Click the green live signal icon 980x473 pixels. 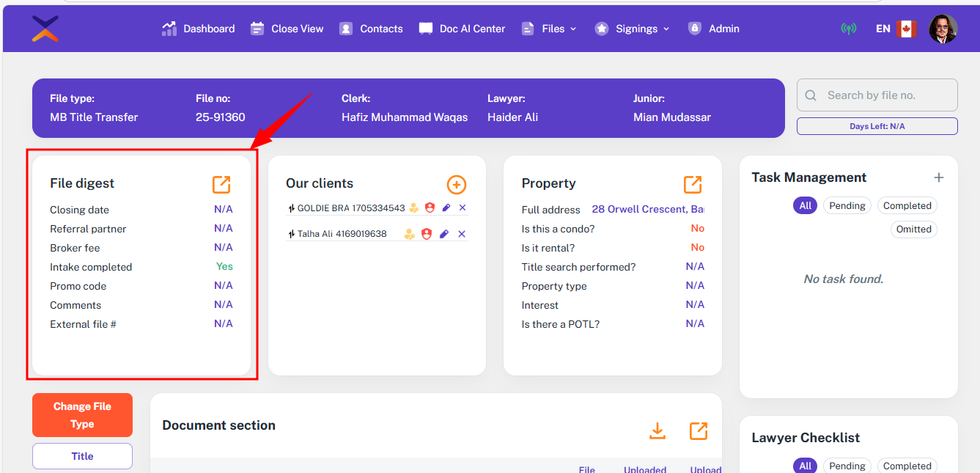(849, 29)
